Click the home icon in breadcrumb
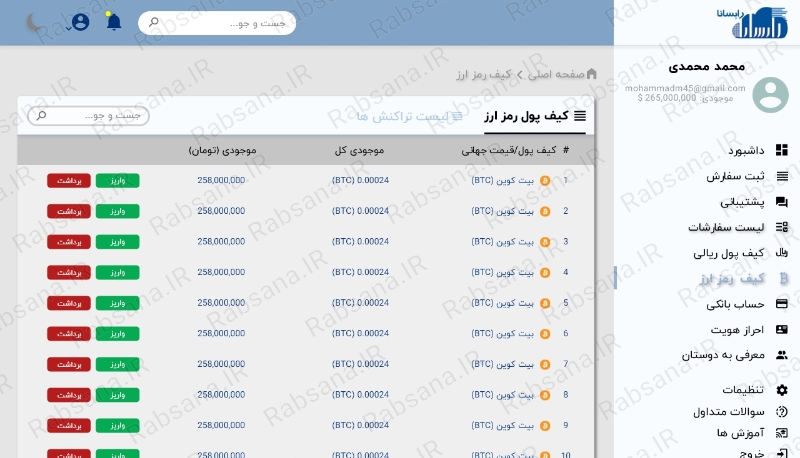Image resolution: width=800 pixels, height=458 pixels. point(591,74)
